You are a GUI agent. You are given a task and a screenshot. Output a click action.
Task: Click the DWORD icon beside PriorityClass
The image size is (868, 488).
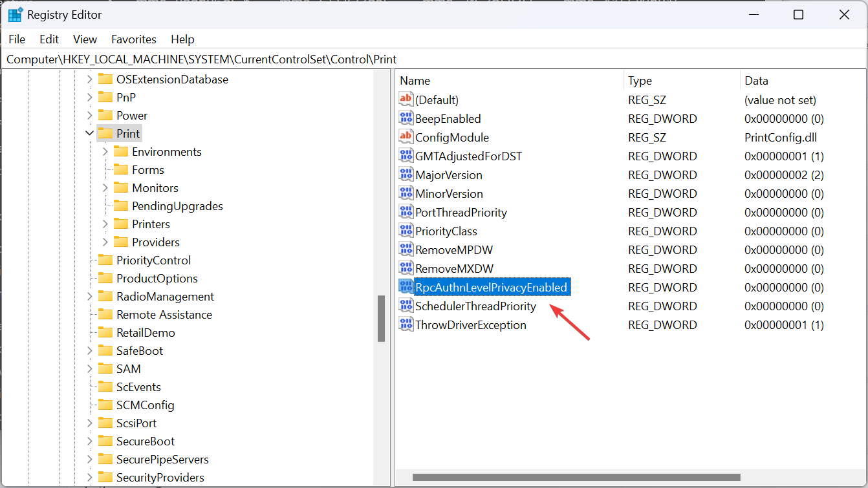point(406,231)
